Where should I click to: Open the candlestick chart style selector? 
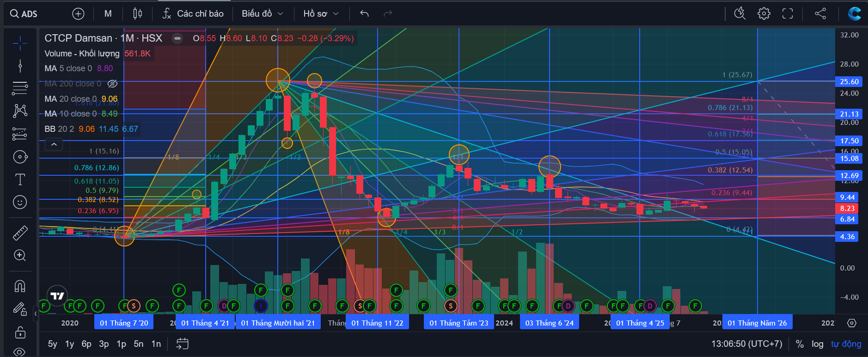[x=137, y=14]
